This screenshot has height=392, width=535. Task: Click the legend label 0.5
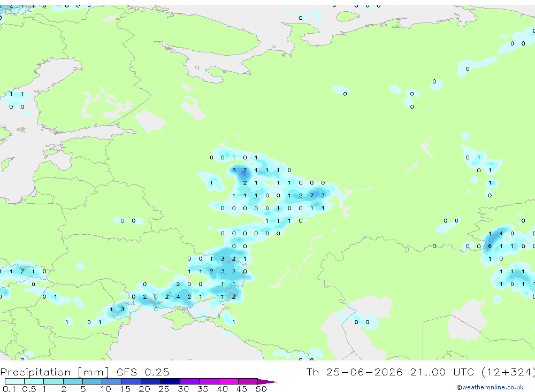[29, 389]
